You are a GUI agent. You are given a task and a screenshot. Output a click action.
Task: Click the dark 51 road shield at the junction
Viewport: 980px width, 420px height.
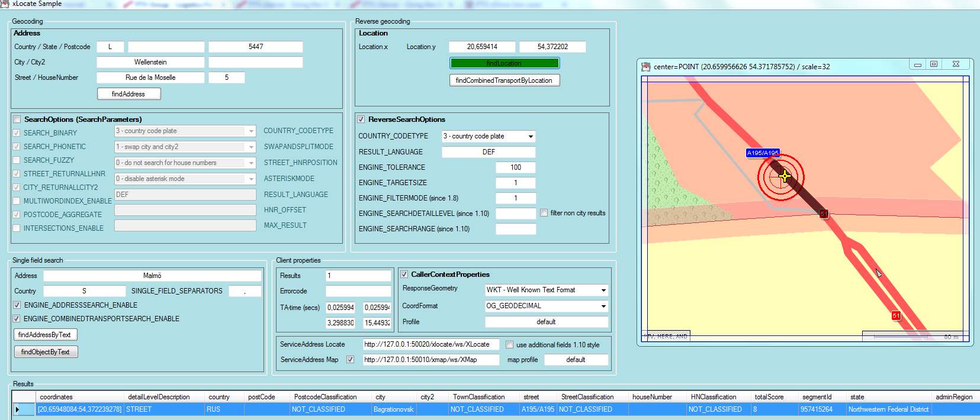point(824,214)
